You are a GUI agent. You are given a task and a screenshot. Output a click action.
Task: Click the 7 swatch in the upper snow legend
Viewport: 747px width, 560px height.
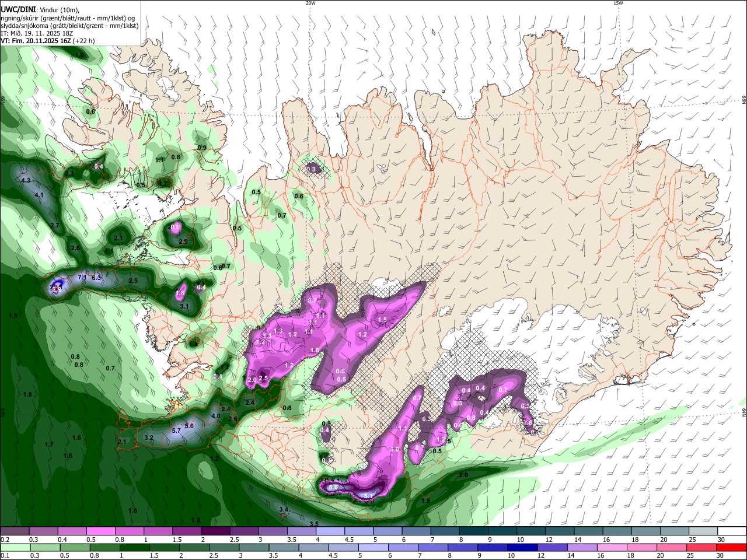pyautogui.click(x=445, y=531)
